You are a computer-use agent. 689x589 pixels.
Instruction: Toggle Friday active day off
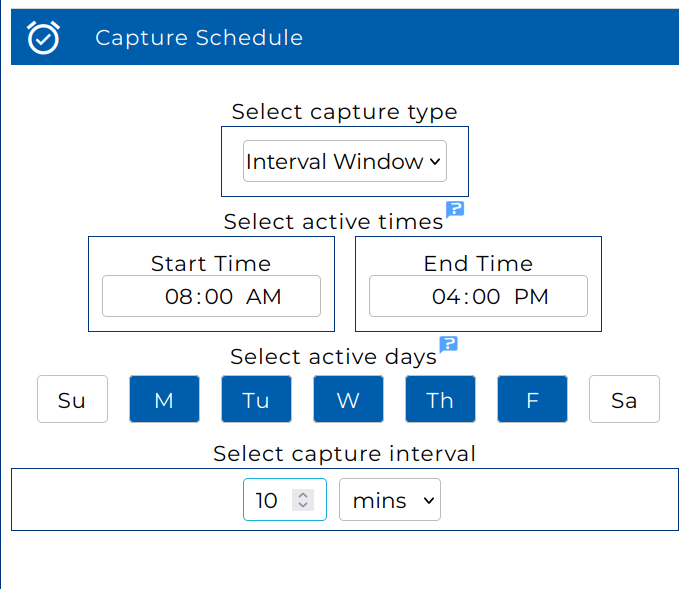[532, 400]
